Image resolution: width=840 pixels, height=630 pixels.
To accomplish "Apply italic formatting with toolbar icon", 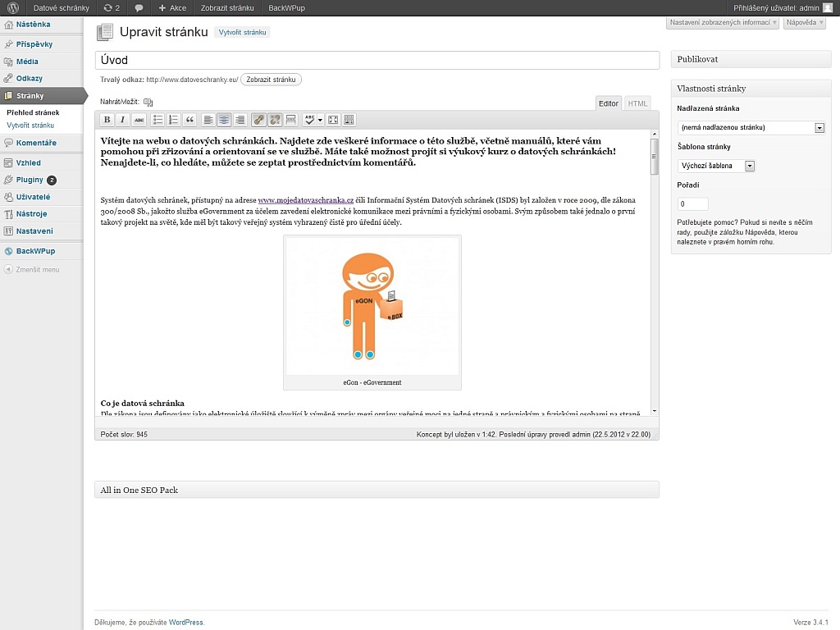I will pyautogui.click(x=122, y=120).
